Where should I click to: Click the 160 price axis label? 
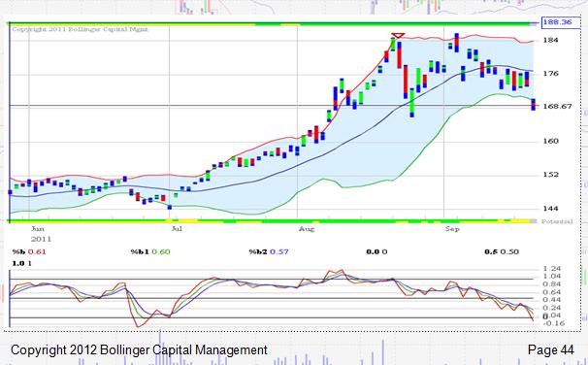[551, 141]
